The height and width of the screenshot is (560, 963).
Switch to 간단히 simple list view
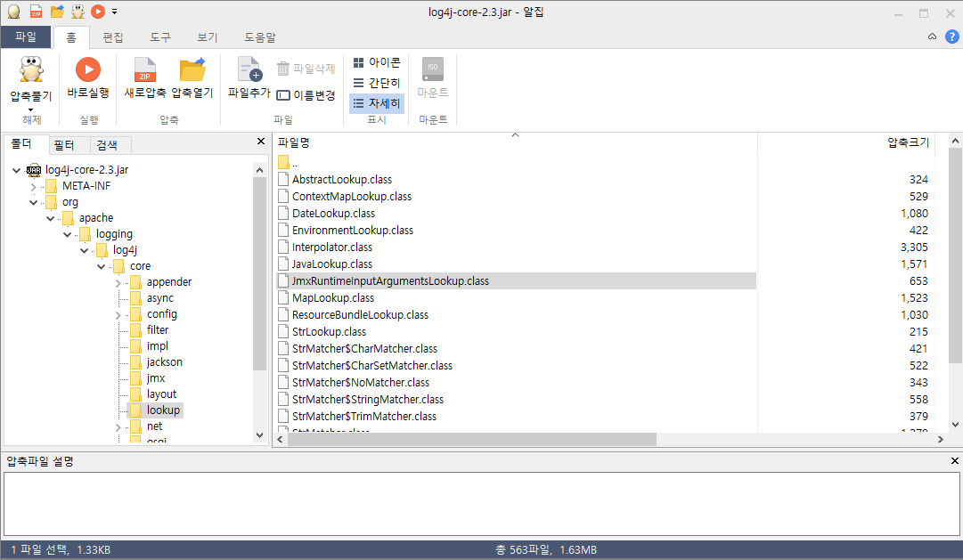(377, 83)
